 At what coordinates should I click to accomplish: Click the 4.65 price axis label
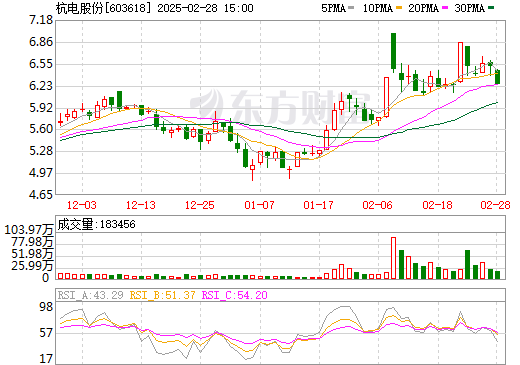coord(41,194)
